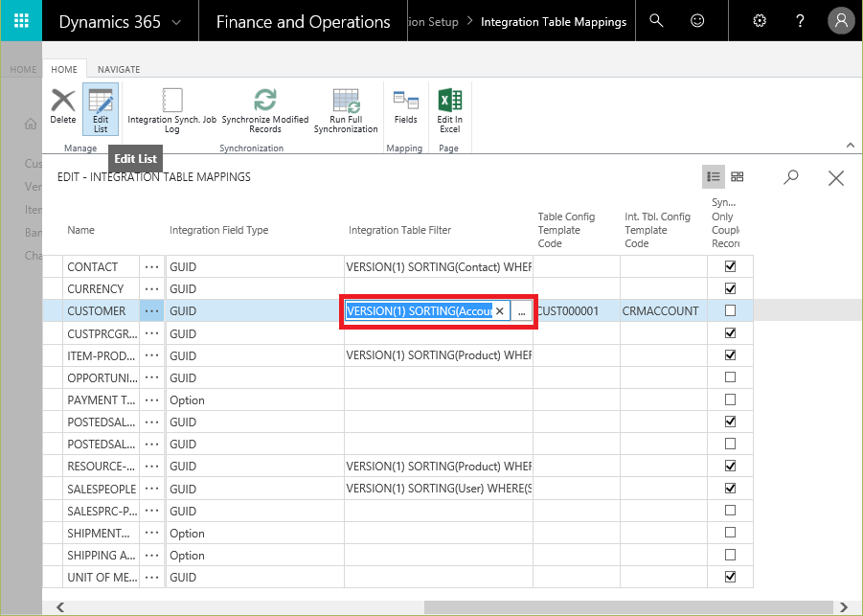Screen dimensions: 863x616
Task: Check sync-only-coupled for SHIPPING A... row
Action: click(x=731, y=555)
